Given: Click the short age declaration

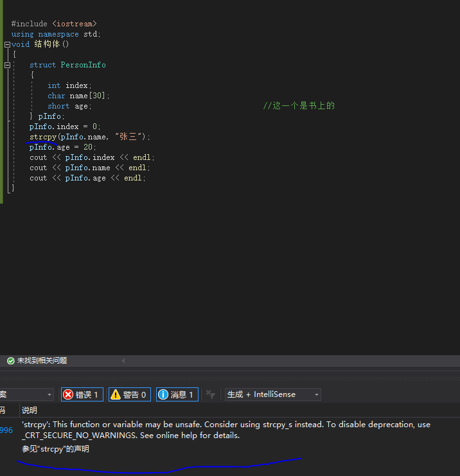Looking at the screenshot, I should 69,106.
